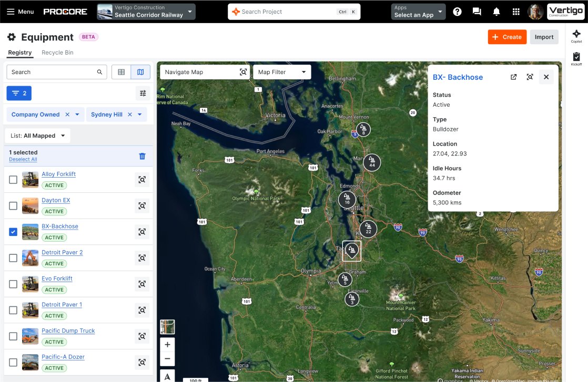
Task: Open the Map Filter dropdown
Action: click(x=282, y=72)
